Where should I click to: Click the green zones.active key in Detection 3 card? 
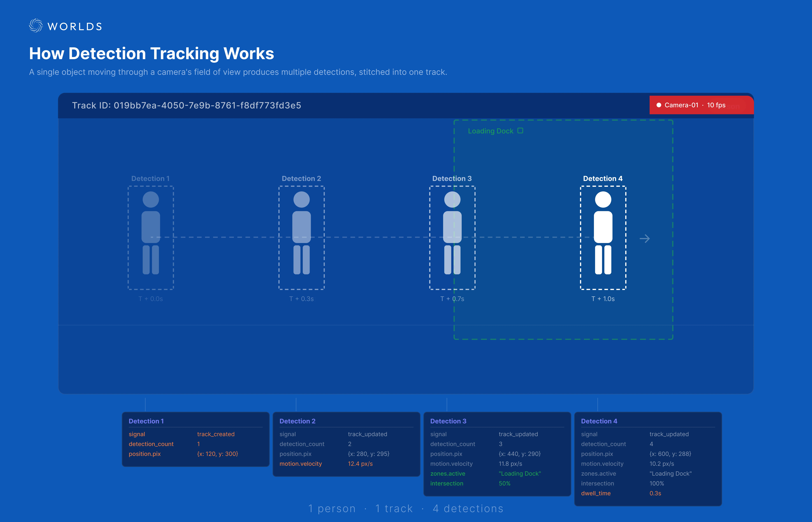pyautogui.click(x=448, y=474)
